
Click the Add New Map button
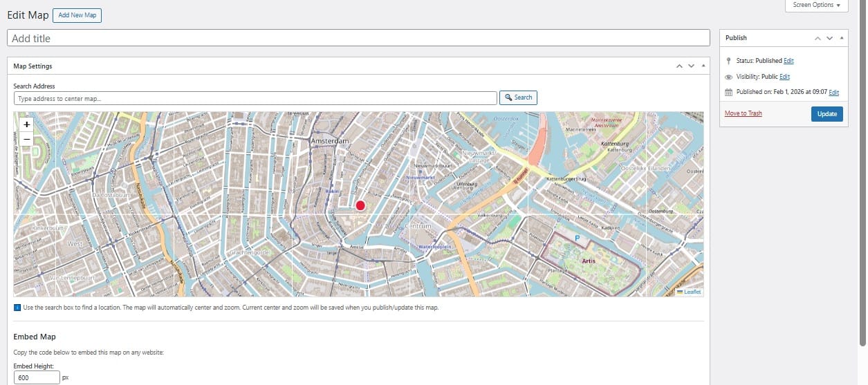pos(77,15)
